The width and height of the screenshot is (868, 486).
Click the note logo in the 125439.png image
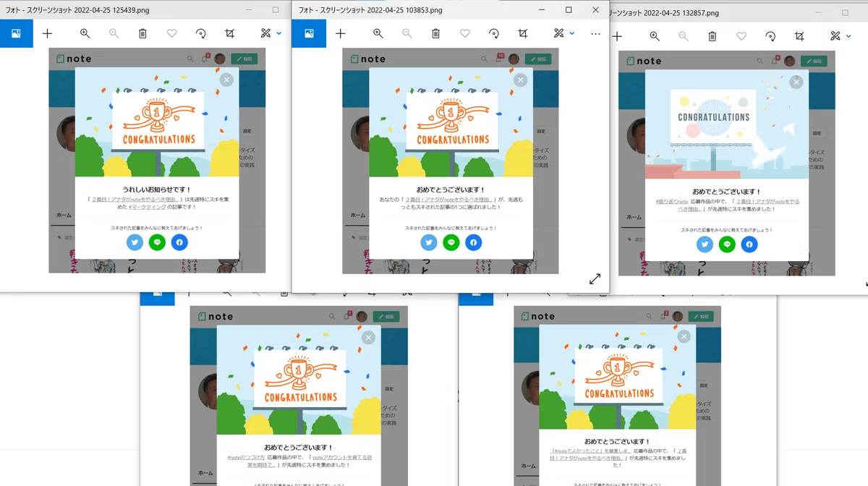75,59
